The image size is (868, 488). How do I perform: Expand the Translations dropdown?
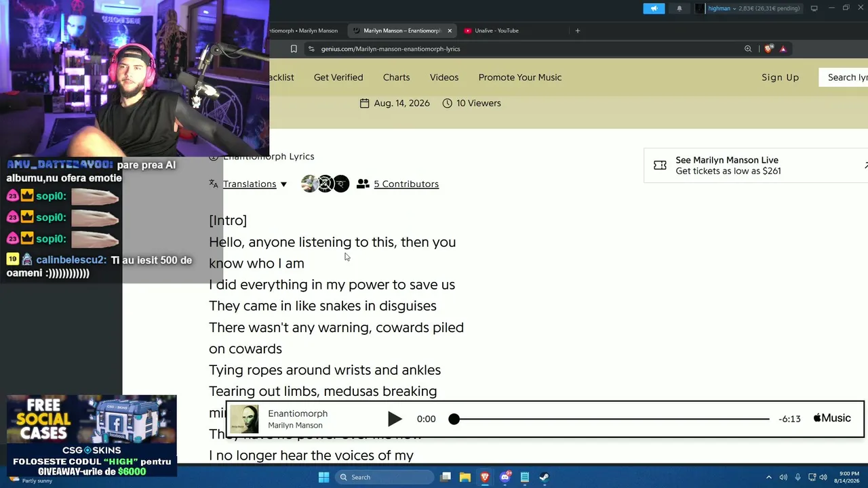point(255,184)
